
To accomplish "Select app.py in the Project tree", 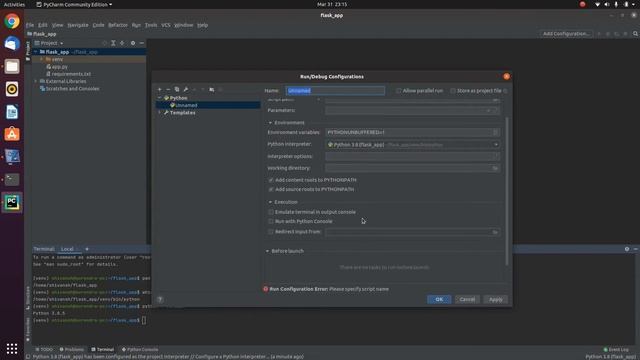I will (x=60, y=67).
